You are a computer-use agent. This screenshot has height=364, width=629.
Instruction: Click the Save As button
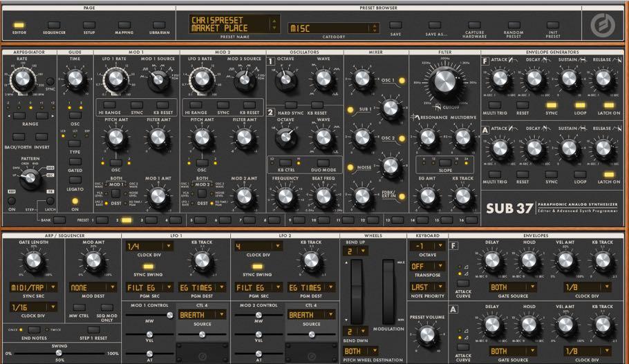(435, 26)
